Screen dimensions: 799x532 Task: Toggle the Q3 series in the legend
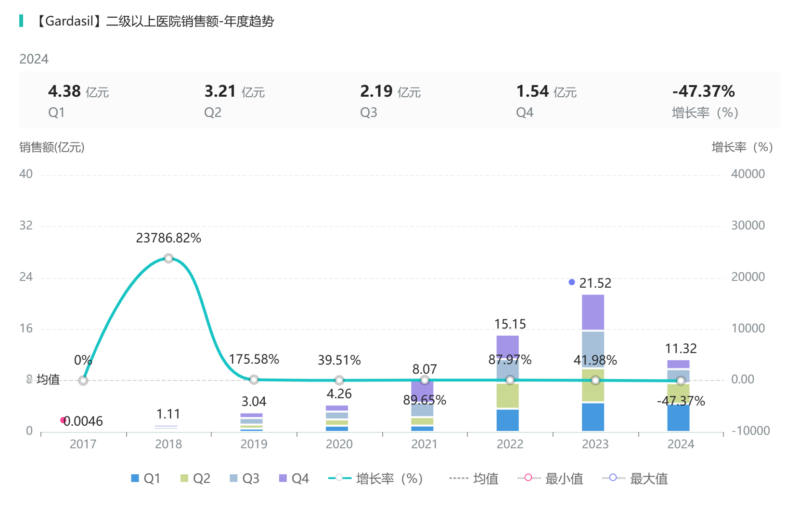click(245, 479)
